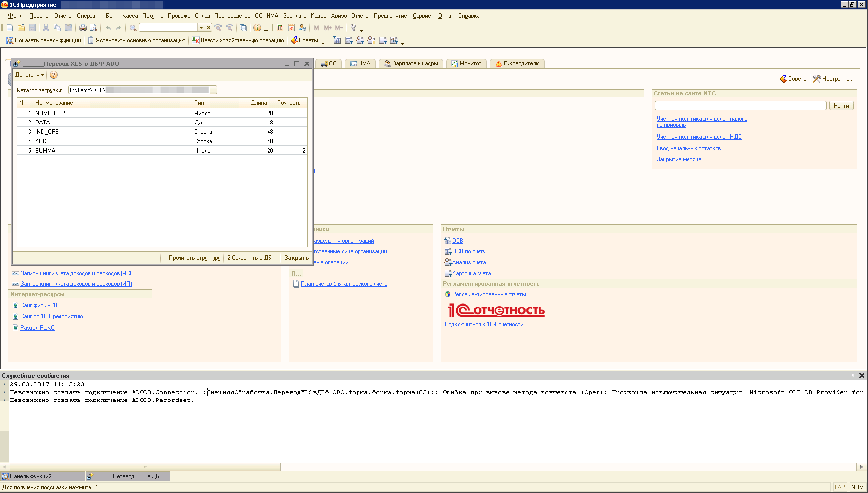Switch to the Монитор tab
Screen dimensions: 868x493
pyautogui.click(x=467, y=63)
